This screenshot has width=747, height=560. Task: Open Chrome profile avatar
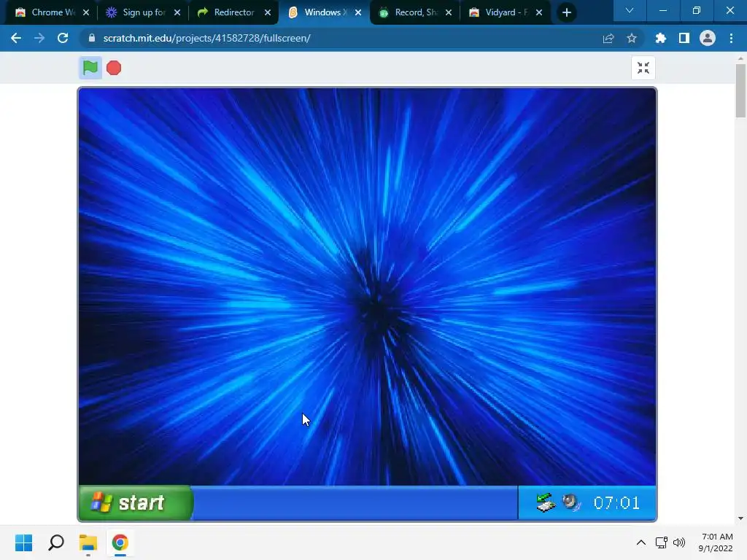708,38
